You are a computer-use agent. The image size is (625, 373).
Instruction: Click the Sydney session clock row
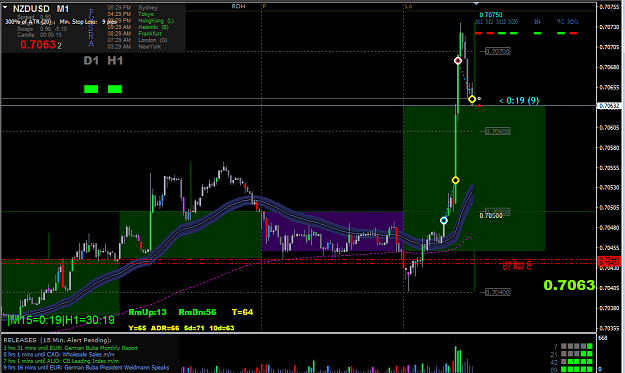[133, 8]
